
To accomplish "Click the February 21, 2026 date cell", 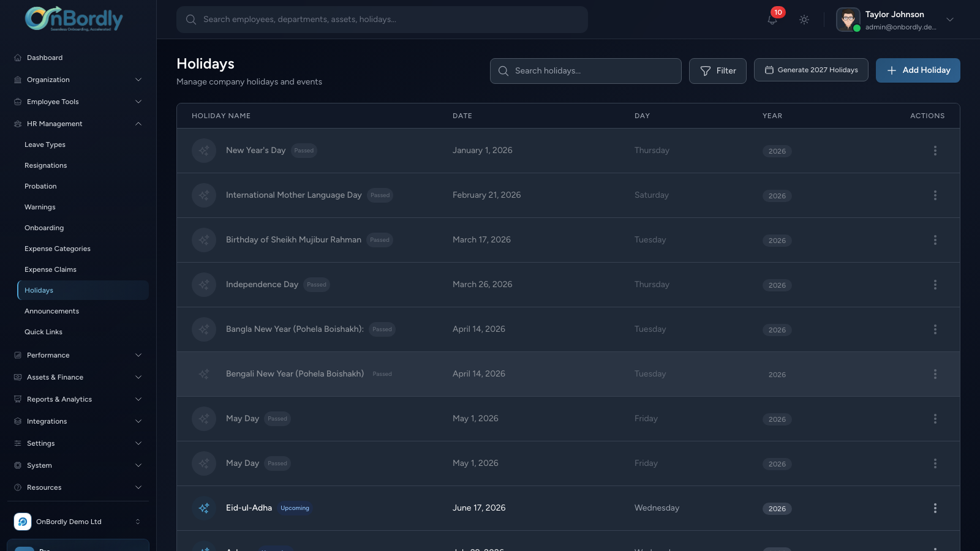I will [x=487, y=195].
